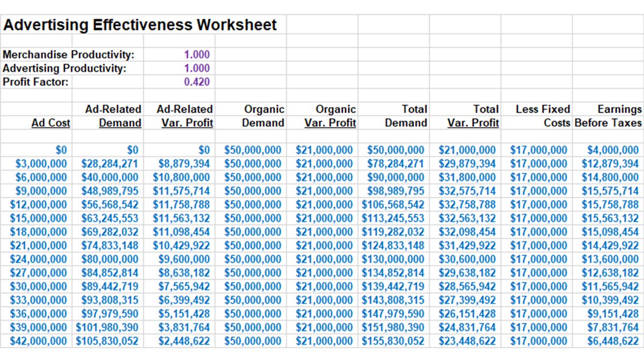Select Total Demand cell $106,568,542
Viewport: 644px width, 362px height.
393,204
